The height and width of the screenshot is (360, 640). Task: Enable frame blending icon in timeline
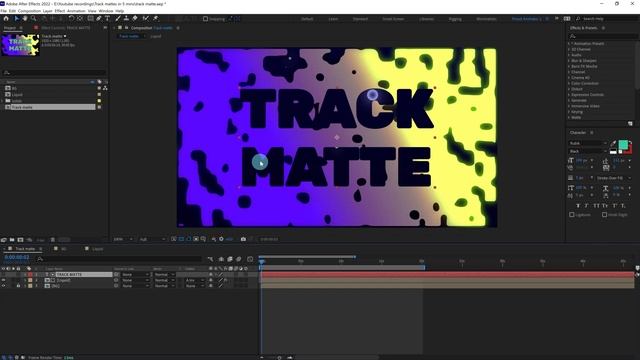pyautogui.click(x=230, y=259)
